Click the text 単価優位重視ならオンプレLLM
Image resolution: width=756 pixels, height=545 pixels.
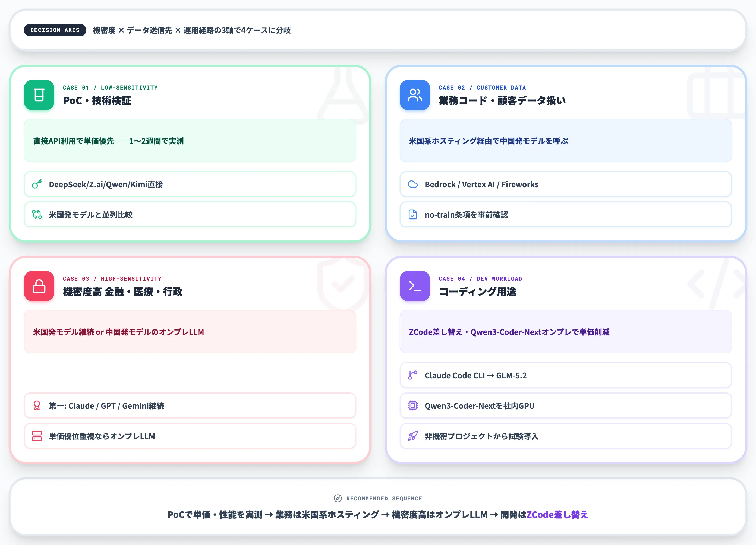[102, 436]
